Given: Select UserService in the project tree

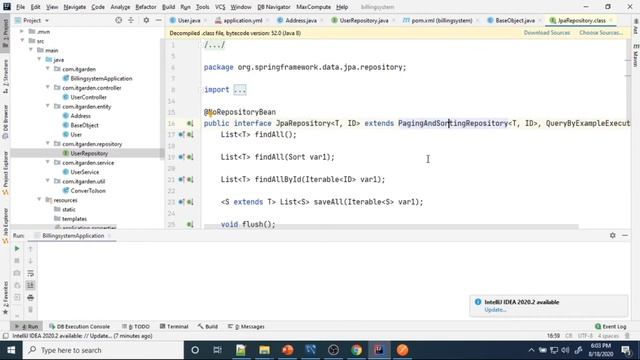Looking at the screenshot, I should [x=84, y=172].
